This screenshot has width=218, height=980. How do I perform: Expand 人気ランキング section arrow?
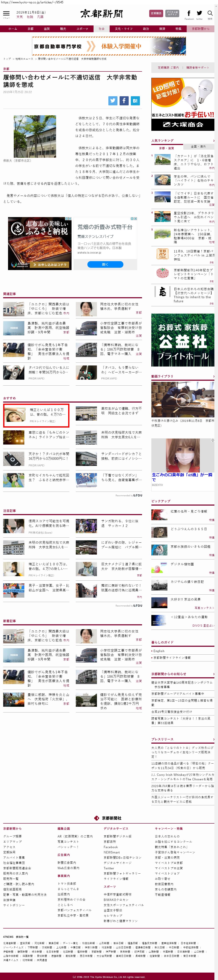coord(213,141)
